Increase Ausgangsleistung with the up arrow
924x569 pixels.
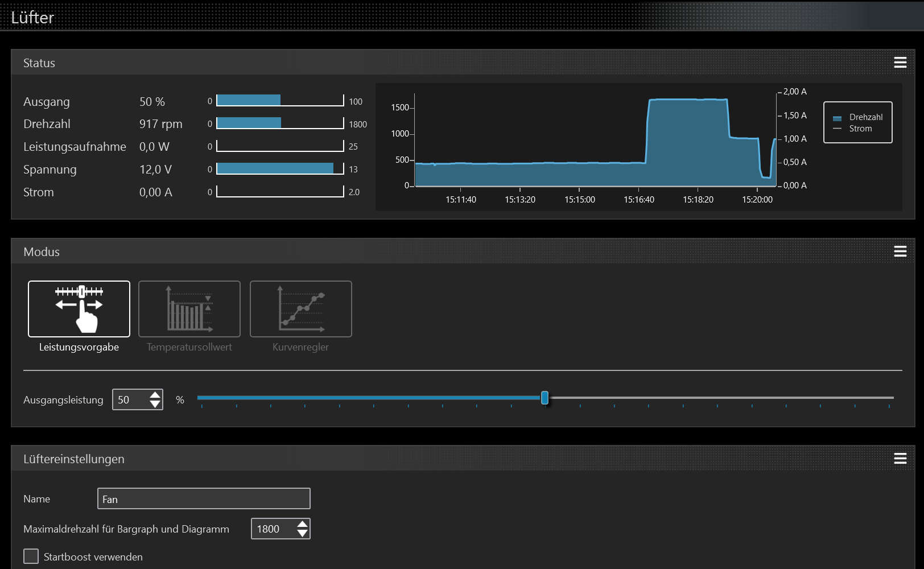click(155, 395)
